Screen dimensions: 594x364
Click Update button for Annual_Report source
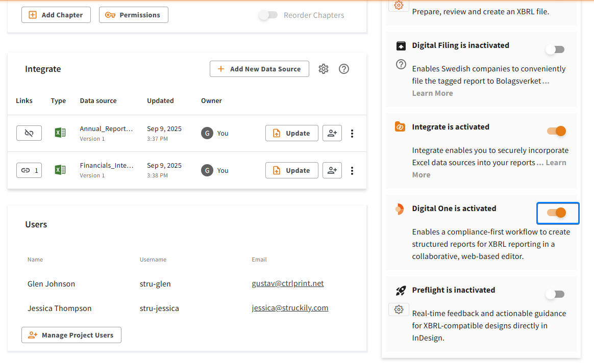click(292, 133)
